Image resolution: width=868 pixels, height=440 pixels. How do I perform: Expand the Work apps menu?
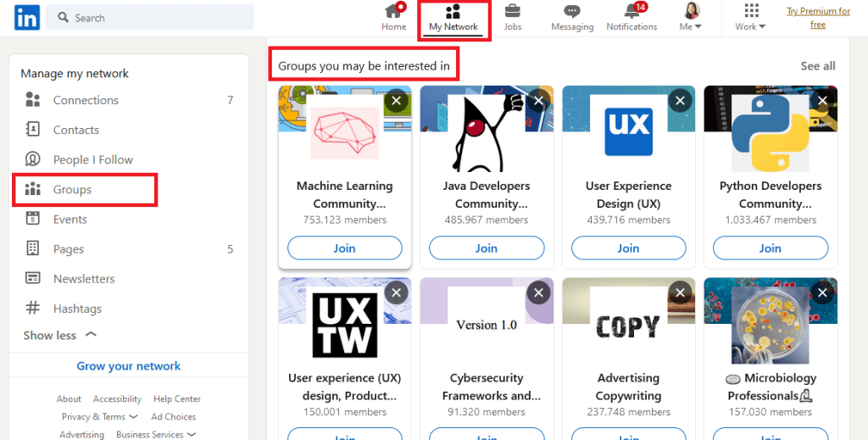pyautogui.click(x=751, y=17)
